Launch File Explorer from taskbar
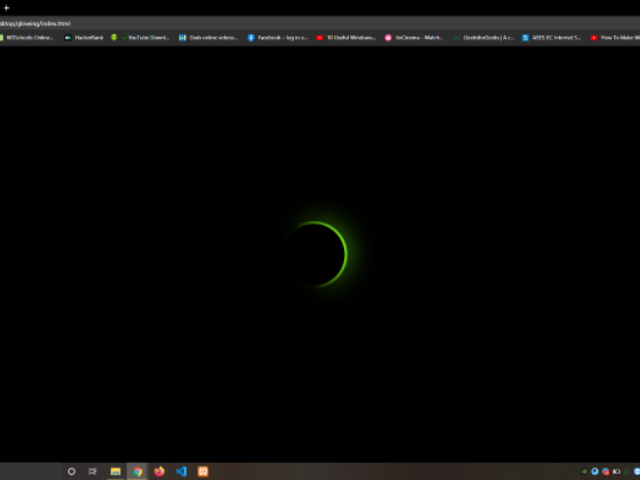 coord(116,471)
